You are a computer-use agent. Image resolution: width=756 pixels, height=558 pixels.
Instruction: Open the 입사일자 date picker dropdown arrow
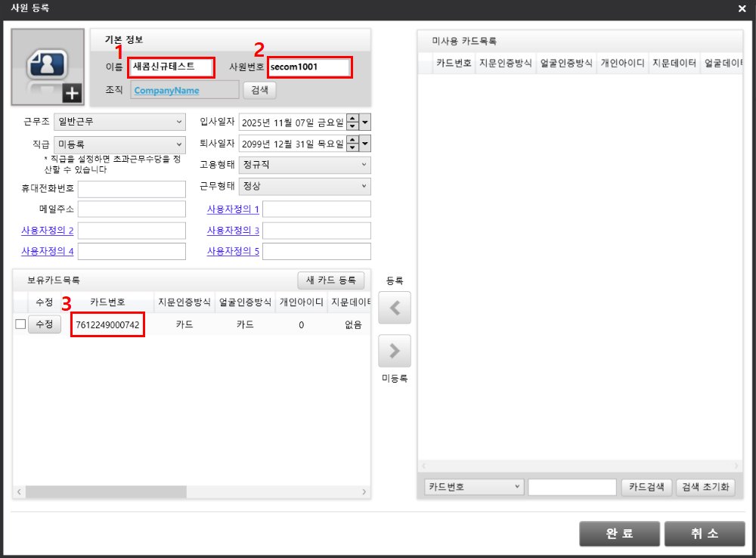365,122
